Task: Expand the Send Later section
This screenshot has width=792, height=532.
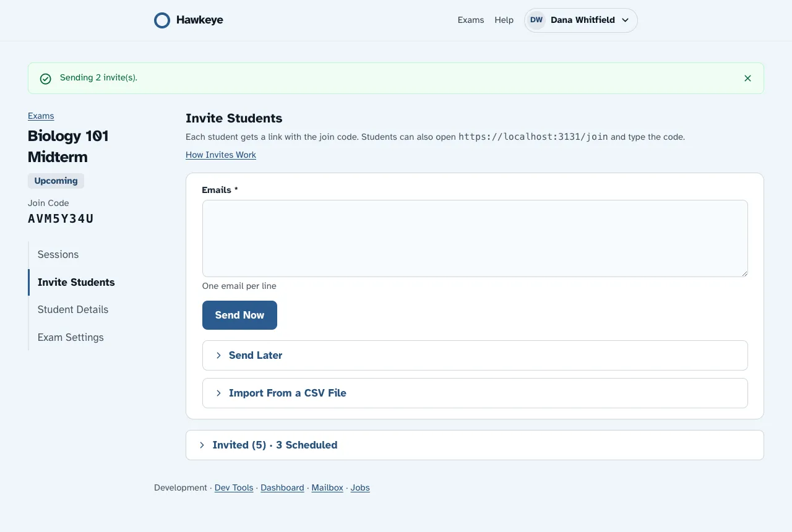Action: (475, 356)
